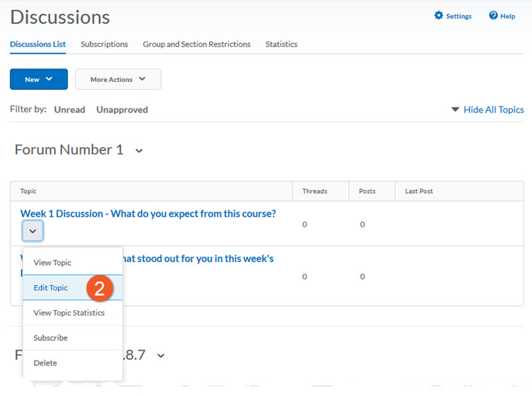Expand the More Actions dropdown

pyautogui.click(x=118, y=79)
